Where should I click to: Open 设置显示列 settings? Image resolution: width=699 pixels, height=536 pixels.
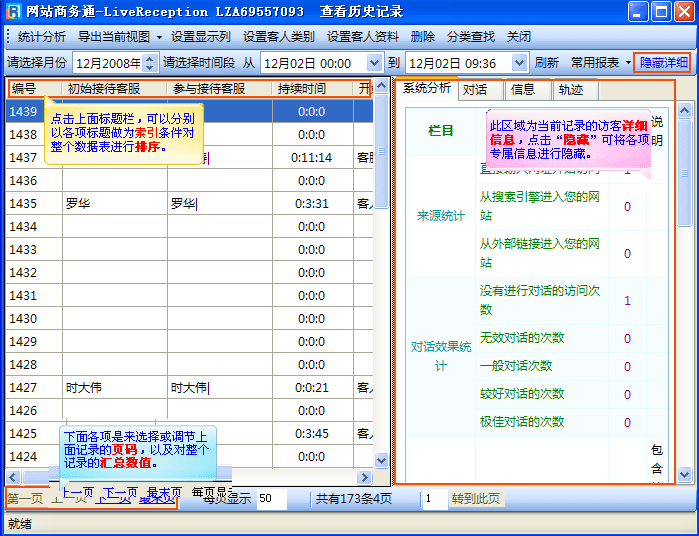coord(200,36)
